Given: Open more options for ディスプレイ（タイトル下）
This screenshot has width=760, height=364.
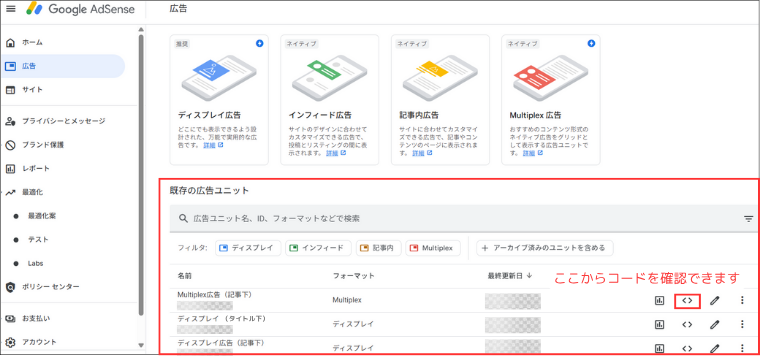Looking at the screenshot, I should coord(742,324).
